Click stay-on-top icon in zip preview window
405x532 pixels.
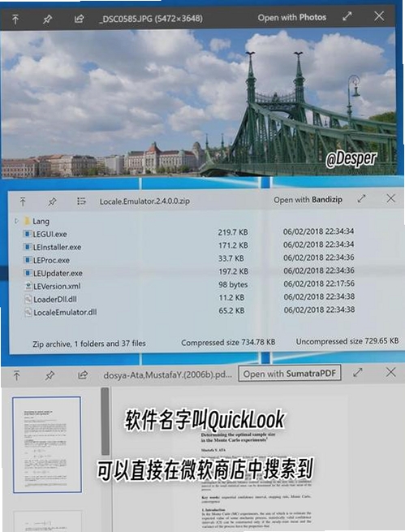tap(23, 201)
